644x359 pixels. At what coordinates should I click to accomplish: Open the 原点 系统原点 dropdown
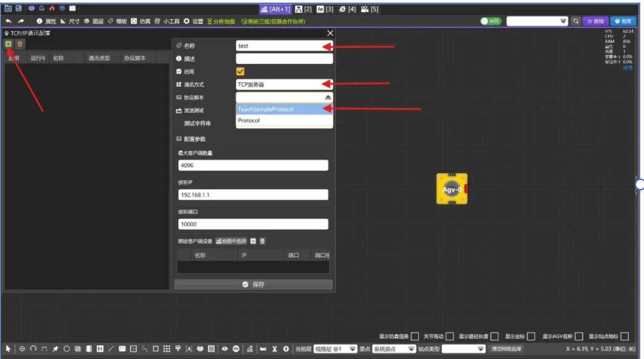[394, 349]
